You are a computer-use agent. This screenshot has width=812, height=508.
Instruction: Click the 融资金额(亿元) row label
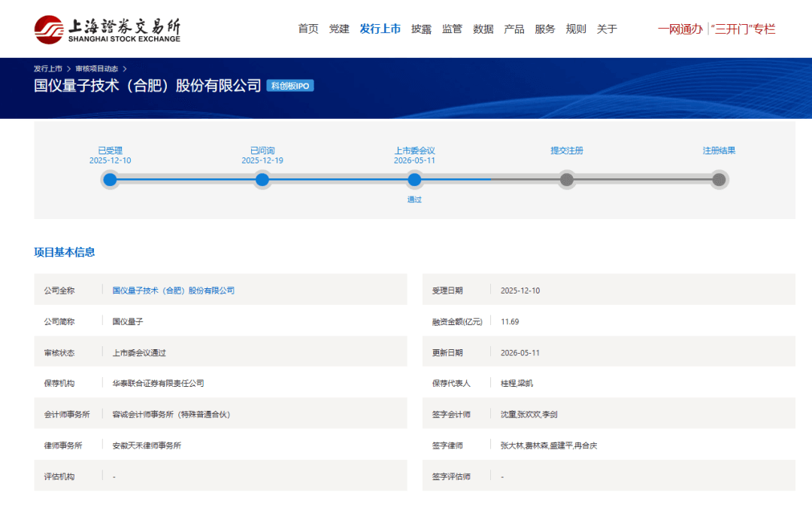point(457,321)
